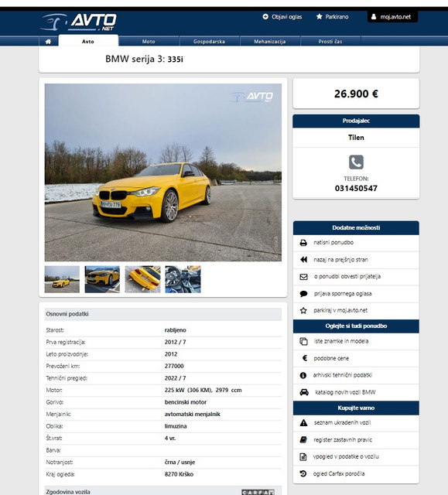The image size is (448, 495).
Task: Open katalog novih vozil BMW
Action: tap(345, 392)
